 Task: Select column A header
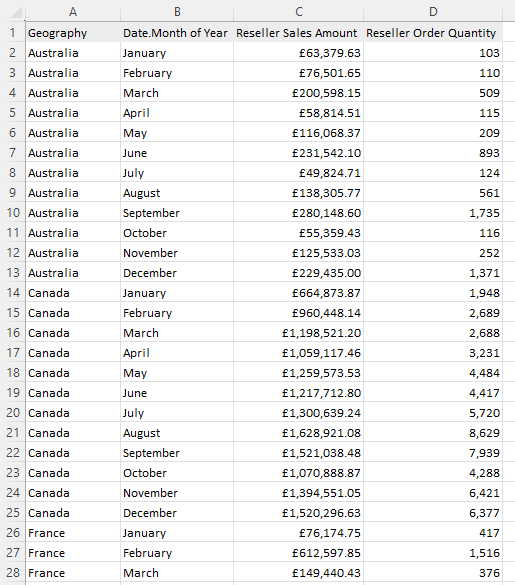(73, 12)
